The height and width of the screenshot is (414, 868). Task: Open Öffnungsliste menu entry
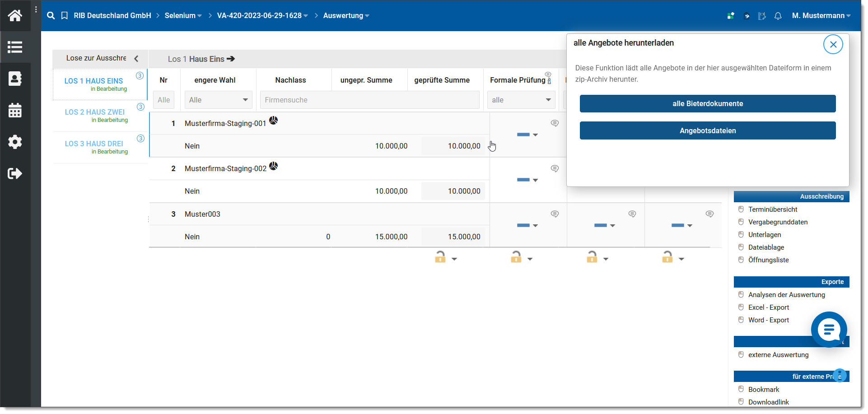click(x=768, y=260)
